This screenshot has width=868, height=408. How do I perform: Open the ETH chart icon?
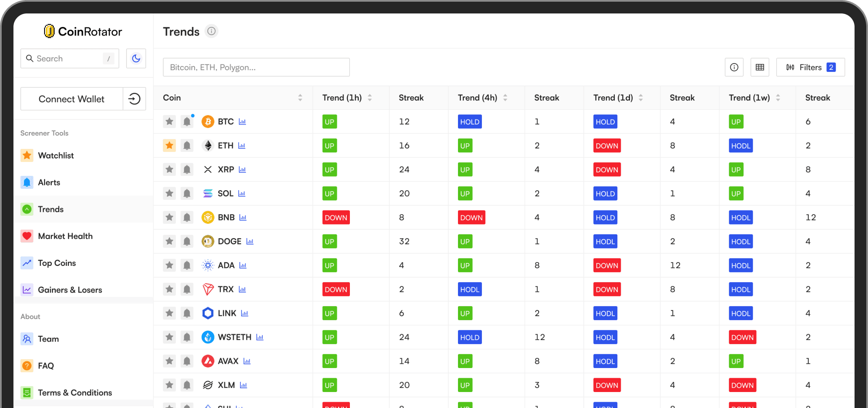pyautogui.click(x=242, y=146)
